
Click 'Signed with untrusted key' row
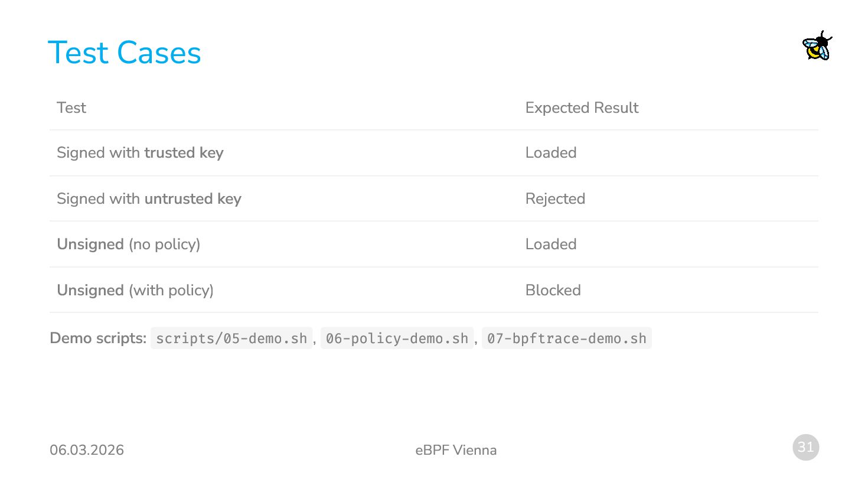click(x=149, y=198)
